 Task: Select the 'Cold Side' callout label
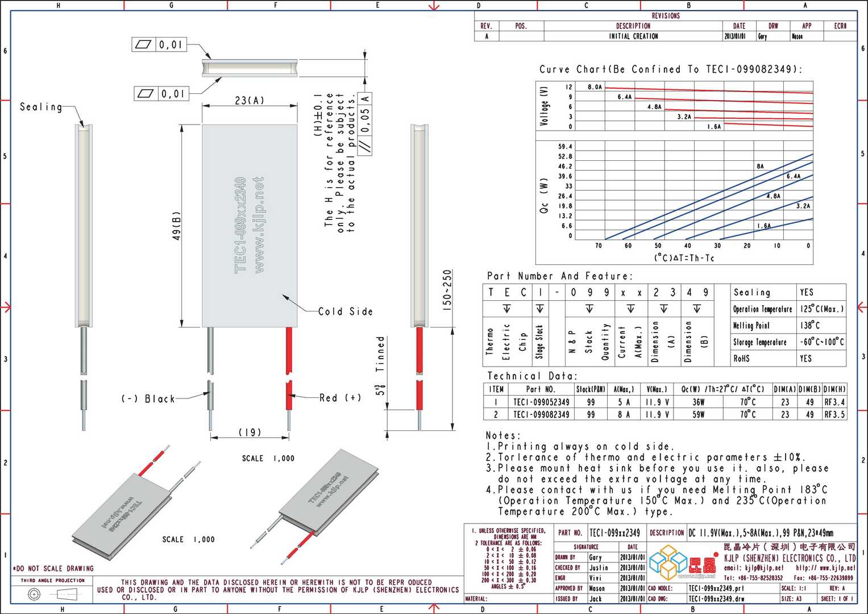(346, 312)
